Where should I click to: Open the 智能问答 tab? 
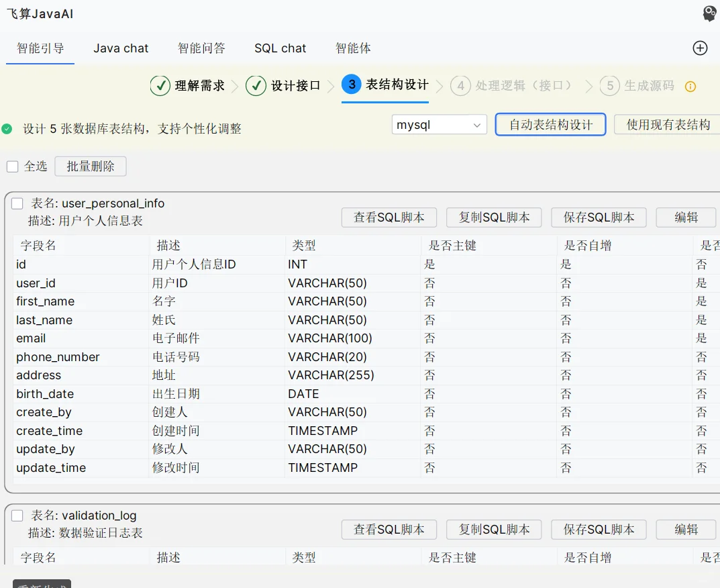(x=201, y=48)
